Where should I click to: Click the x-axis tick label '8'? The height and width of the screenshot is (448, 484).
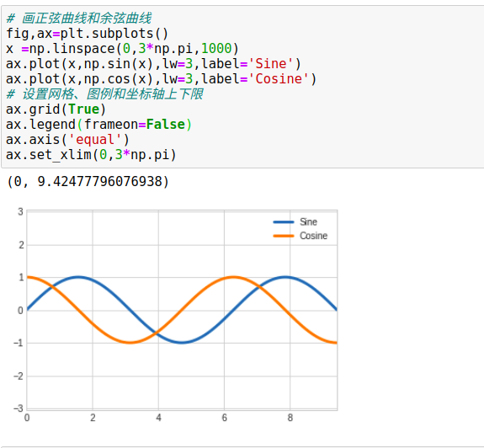pyautogui.click(x=290, y=418)
